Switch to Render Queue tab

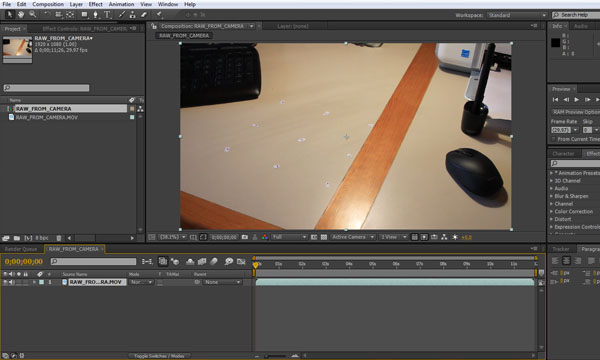tap(21, 249)
